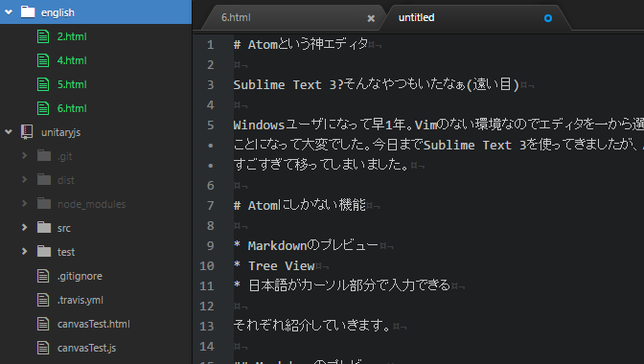Click line number 1 in gutter
Viewport: 644px width, 364px height.
(x=210, y=44)
